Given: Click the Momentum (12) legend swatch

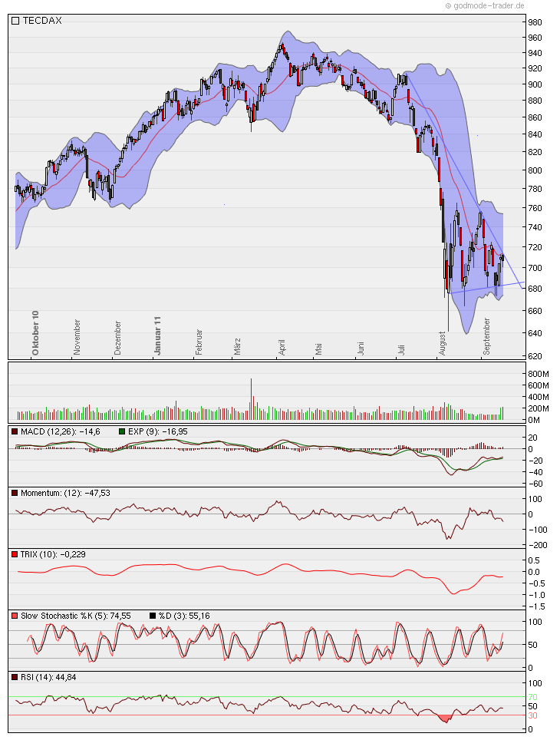Looking at the screenshot, I should click(15, 493).
